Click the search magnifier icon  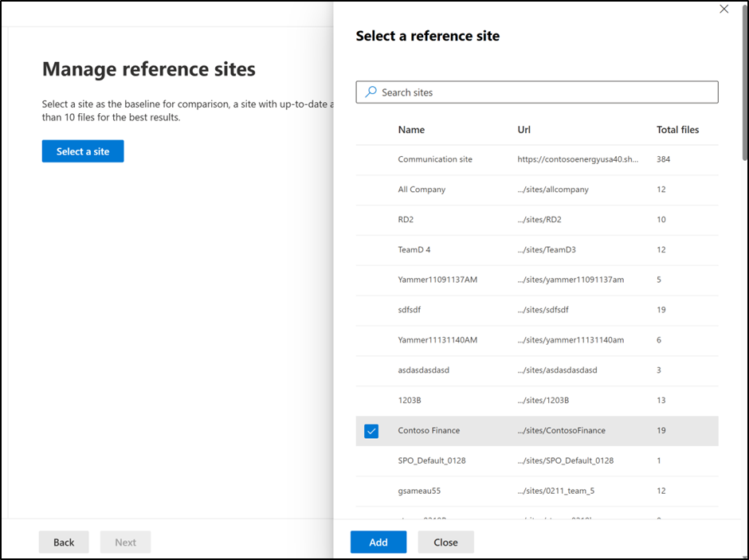click(371, 92)
